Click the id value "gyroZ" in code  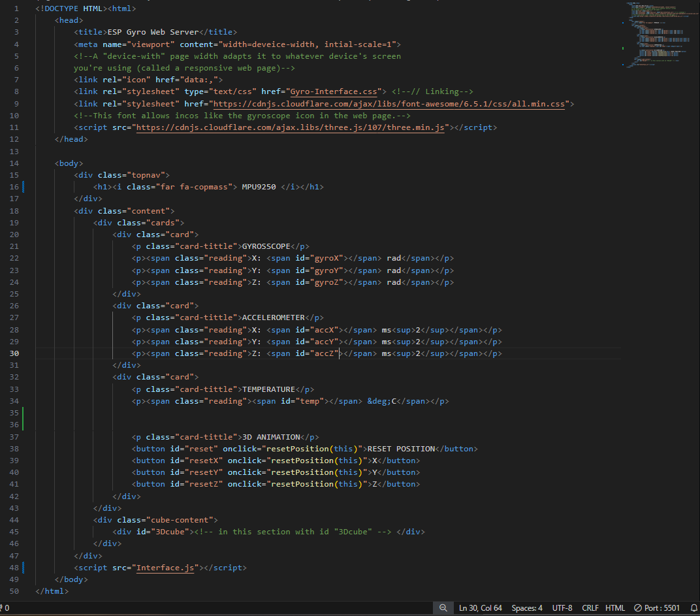[326, 282]
